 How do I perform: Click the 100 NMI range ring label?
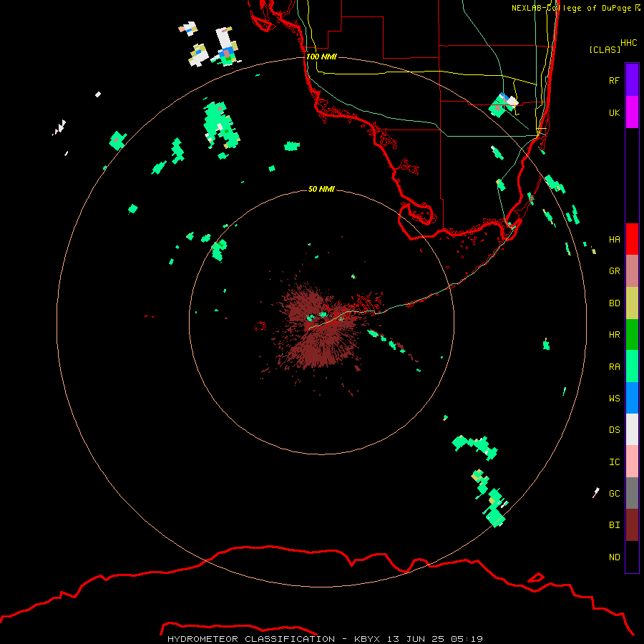pos(321,57)
